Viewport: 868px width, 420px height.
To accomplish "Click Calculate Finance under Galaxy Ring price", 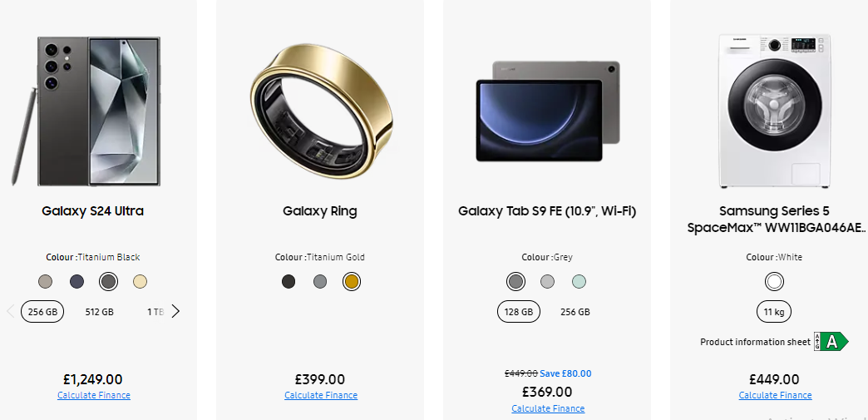I will (x=320, y=395).
